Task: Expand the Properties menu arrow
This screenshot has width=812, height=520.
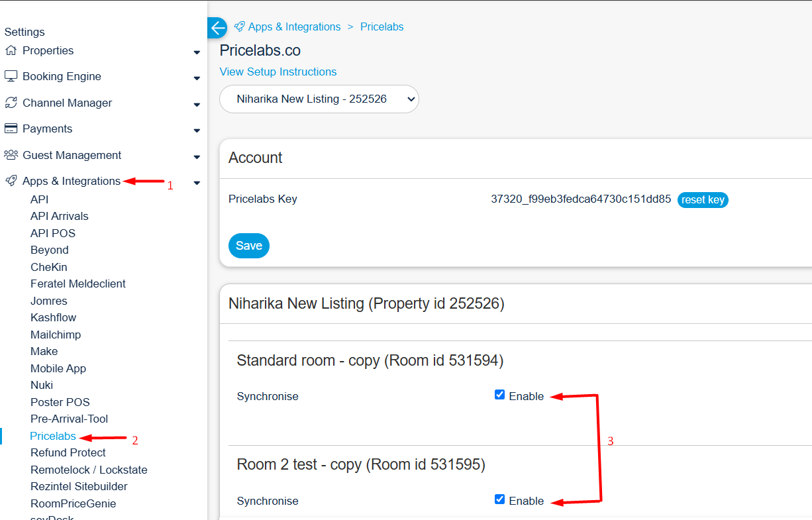Action: tap(197, 52)
